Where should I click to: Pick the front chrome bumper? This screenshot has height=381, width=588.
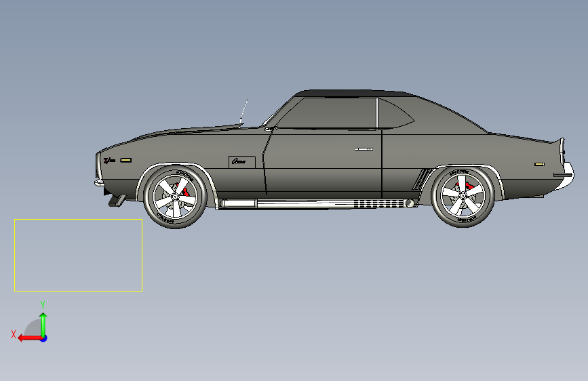point(98,182)
